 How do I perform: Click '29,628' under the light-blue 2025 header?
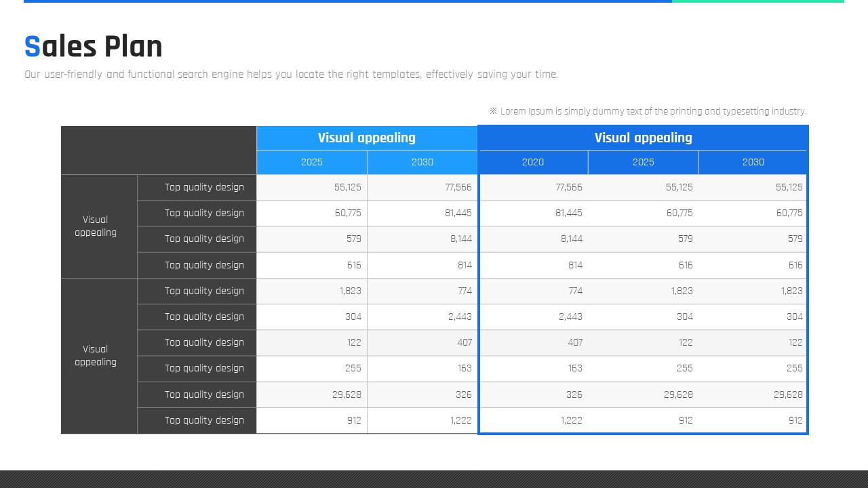[347, 394]
